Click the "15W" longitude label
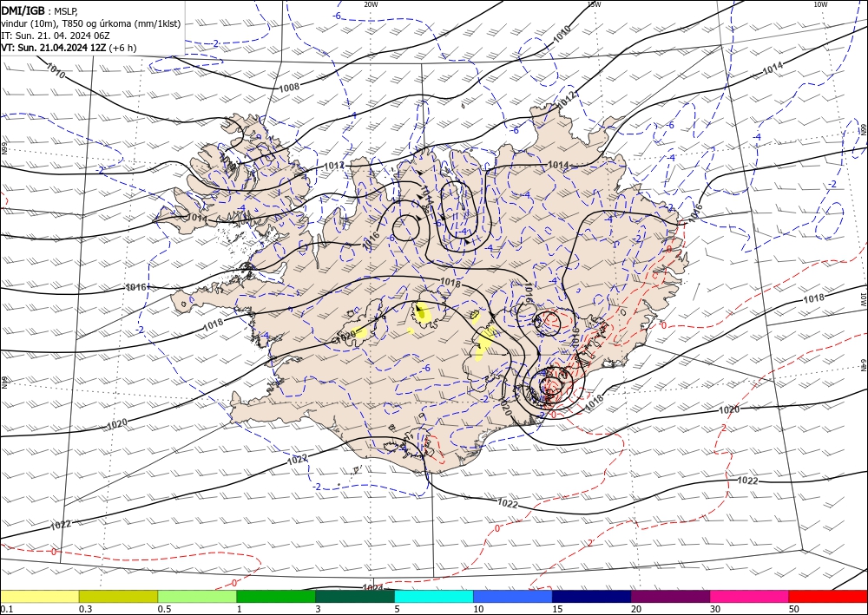This screenshot has height=615, width=868. click(x=594, y=4)
